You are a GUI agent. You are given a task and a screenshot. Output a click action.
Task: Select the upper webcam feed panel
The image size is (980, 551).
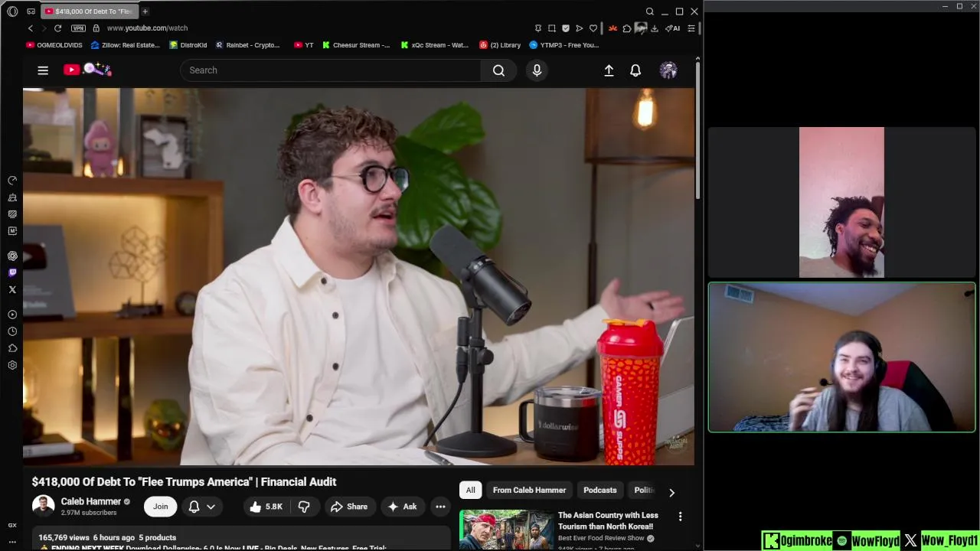(841, 202)
